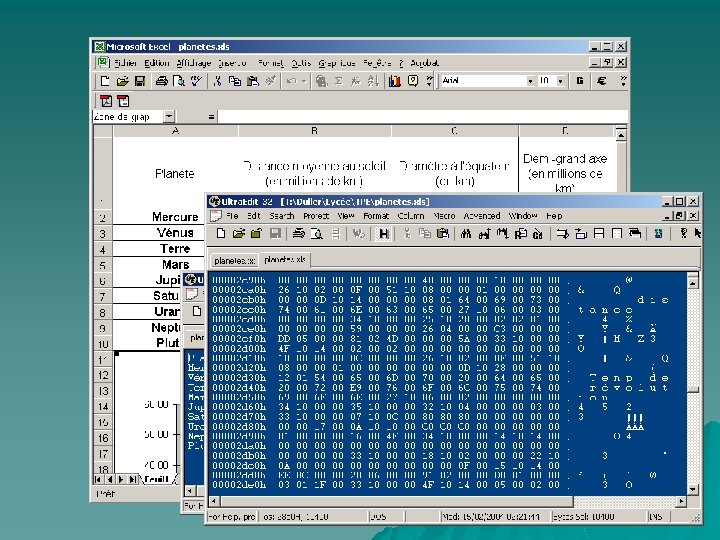The image size is (720, 540).
Task: Click New workbook icon in Excel toolbar
Action: [x=105, y=81]
